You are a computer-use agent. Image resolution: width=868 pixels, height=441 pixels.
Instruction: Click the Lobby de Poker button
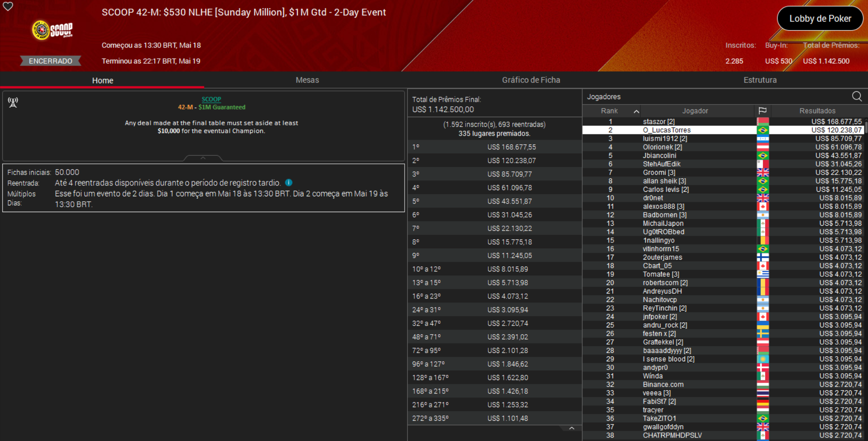820,19
